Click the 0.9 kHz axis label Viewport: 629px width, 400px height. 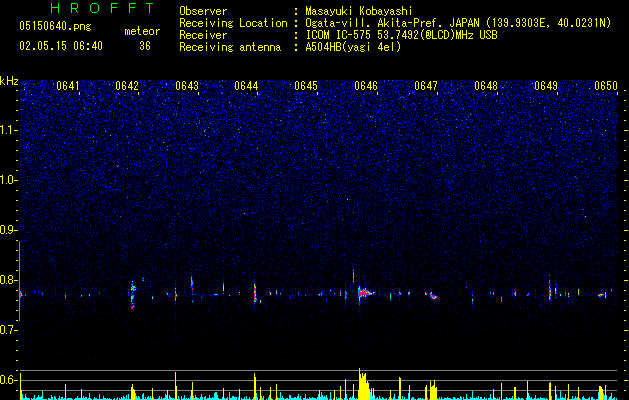coord(9,230)
